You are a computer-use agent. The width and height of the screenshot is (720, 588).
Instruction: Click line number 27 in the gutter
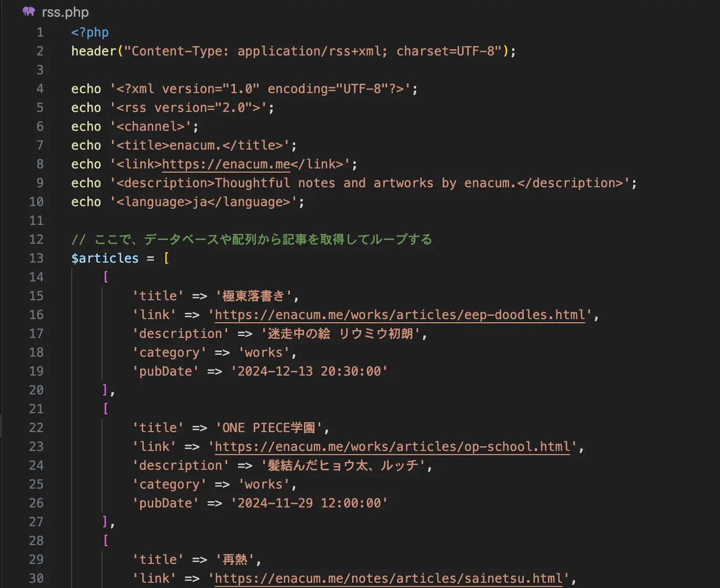pos(36,522)
